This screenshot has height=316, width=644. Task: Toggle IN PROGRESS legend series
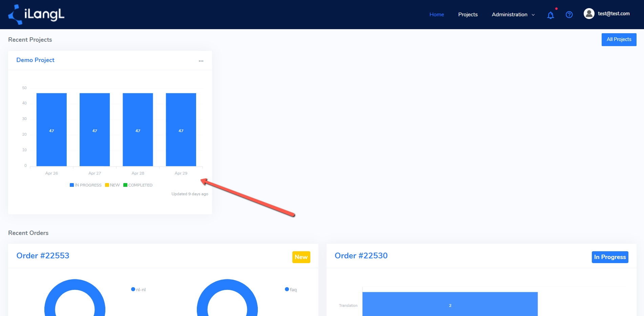pyautogui.click(x=86, y=185)
